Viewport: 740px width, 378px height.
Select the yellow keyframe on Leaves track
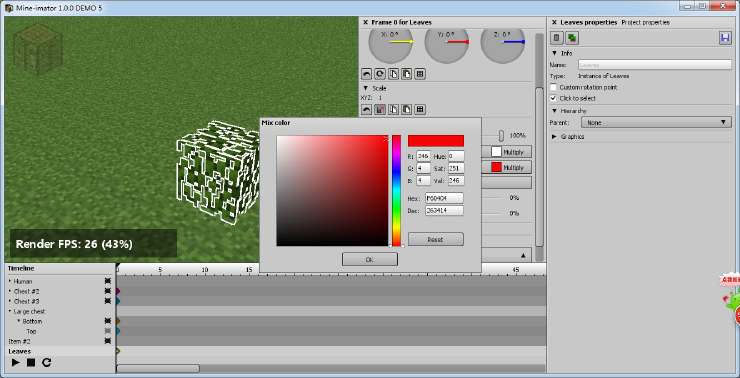point(118,351)
